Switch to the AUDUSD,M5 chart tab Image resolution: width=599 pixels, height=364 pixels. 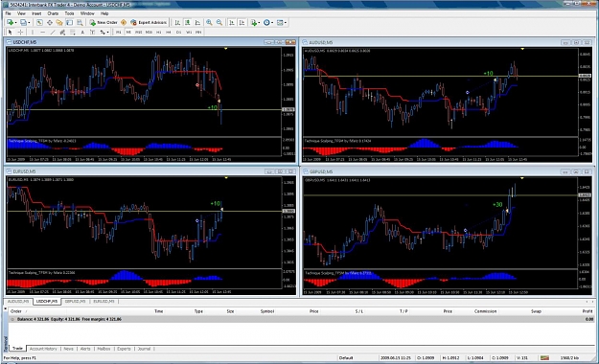coord(18,302)
